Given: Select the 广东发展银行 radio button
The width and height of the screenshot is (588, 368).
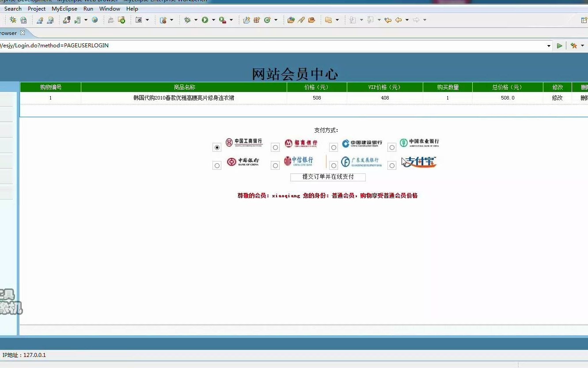Looking at the screenshot, I should pyautogui.click(x=334, y=165).
